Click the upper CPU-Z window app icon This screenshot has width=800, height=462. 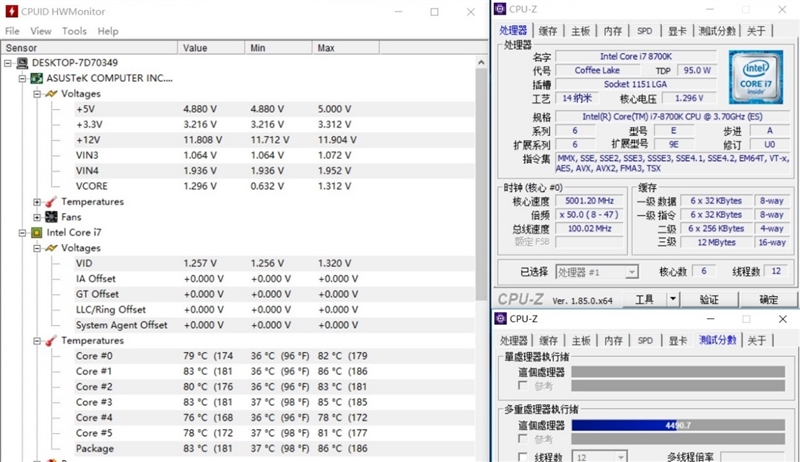pyautogui.click(x=501, y=9)
